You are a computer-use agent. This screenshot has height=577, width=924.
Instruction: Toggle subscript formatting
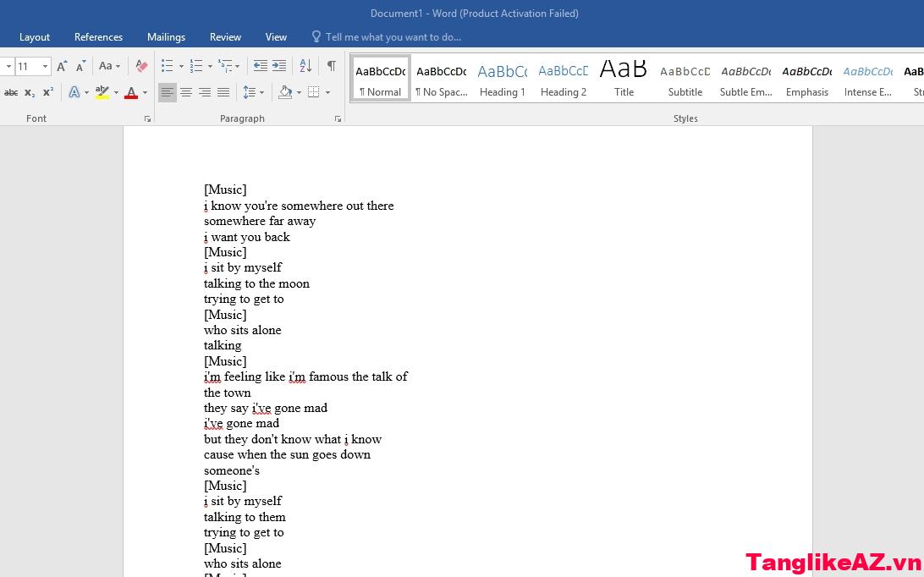[x=30, y=92]
